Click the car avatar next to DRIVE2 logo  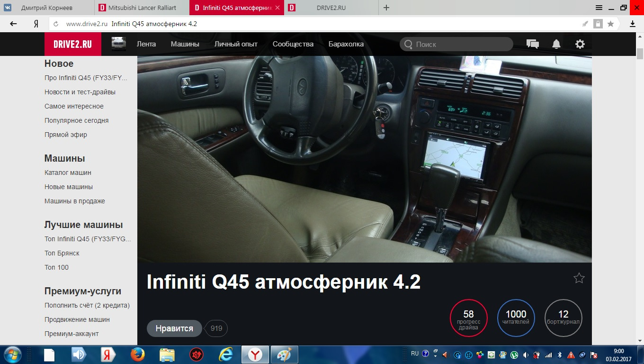(x=118, y=44)
